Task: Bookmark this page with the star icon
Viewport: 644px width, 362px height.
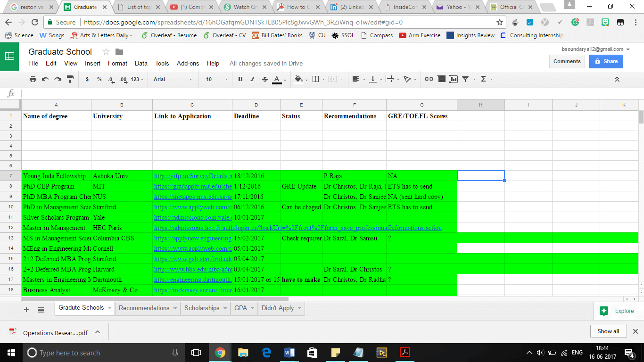Action: tap(499, 22)
